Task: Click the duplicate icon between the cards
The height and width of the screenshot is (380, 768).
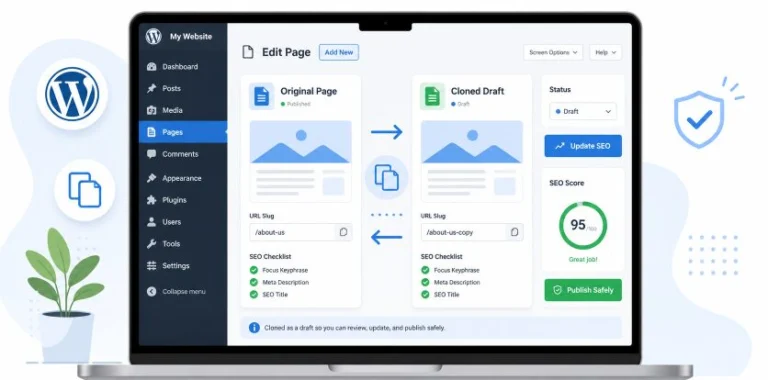Action: [386, 177]
